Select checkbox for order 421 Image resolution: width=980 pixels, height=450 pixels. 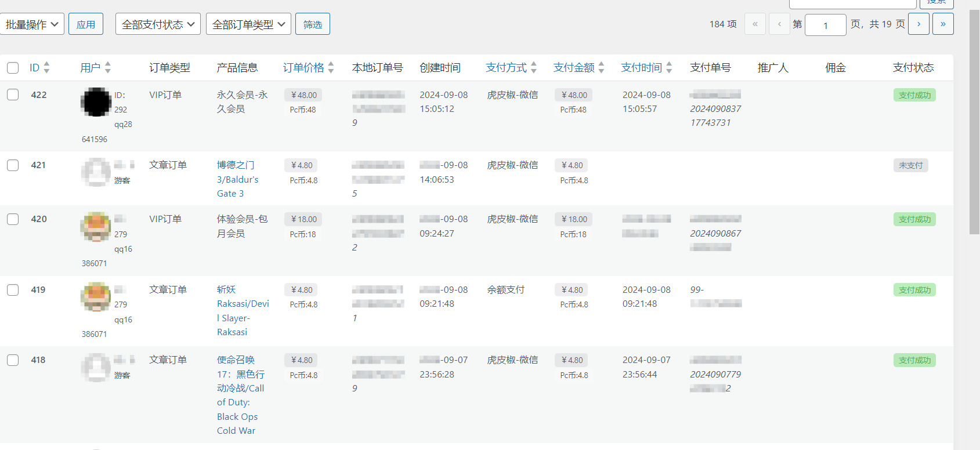click(13, 165)
